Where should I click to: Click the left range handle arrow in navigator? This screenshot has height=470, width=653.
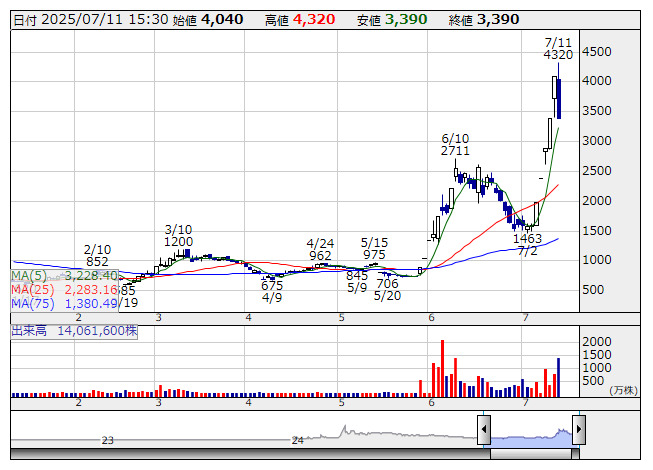pyautogui.click(x=484, y=431)
